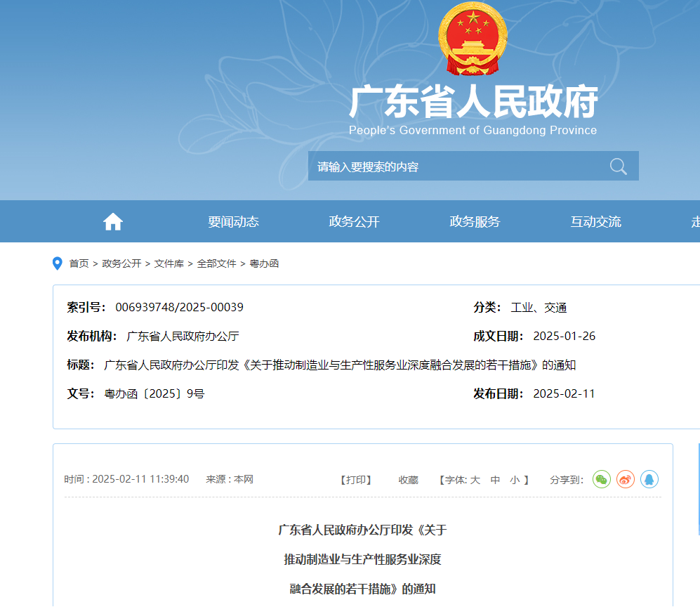Click the national emblem logo
The image size is (700, 607).
[472, 40]
